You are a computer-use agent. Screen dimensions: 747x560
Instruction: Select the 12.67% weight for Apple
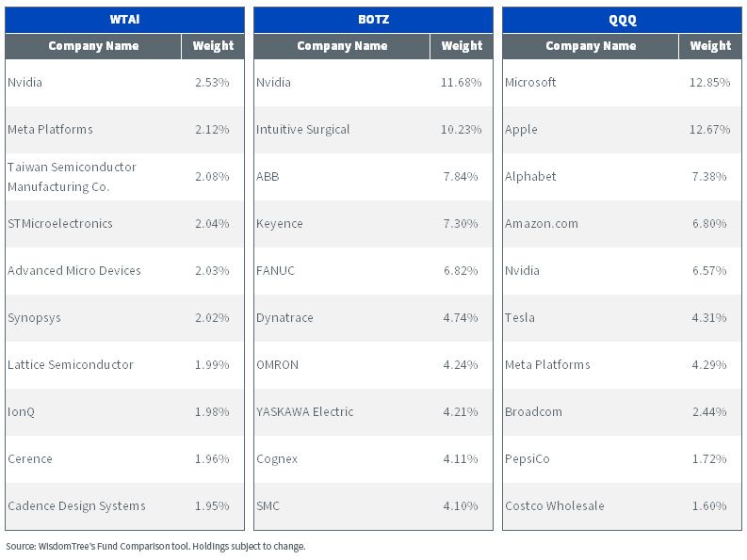tap(709, 130)
